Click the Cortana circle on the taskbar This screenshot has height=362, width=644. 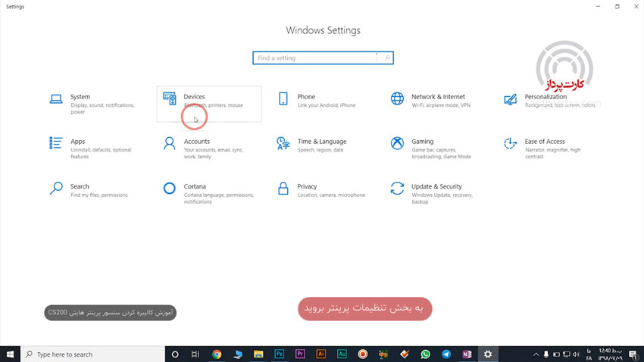(175, 354)
